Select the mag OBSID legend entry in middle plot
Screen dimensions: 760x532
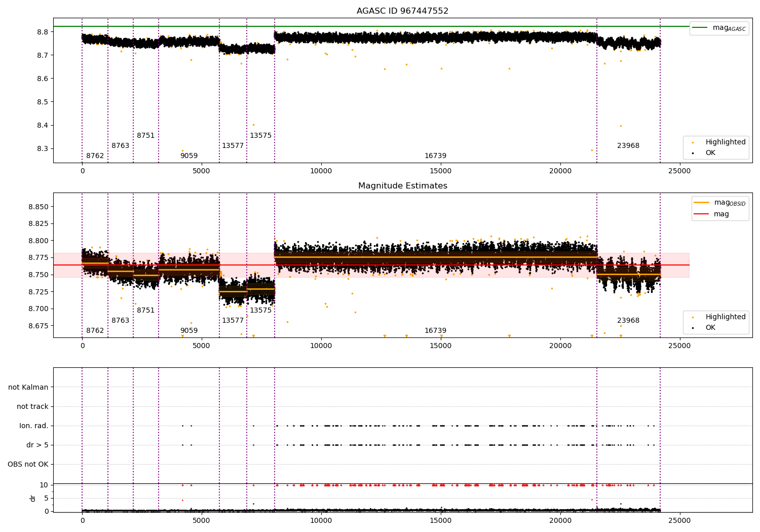click(720, 203)
